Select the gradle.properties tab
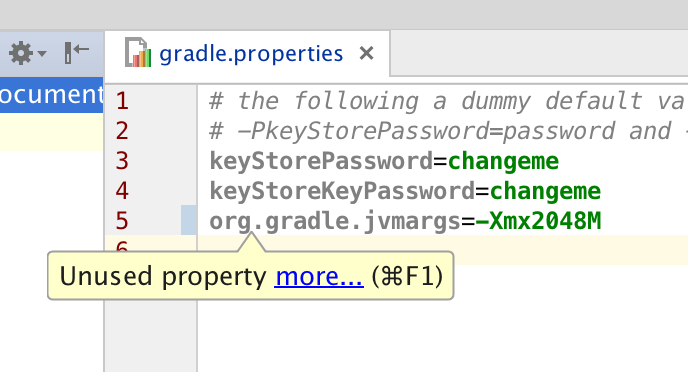688x372 pixels. pyautogui.click(x=247, y=54)
